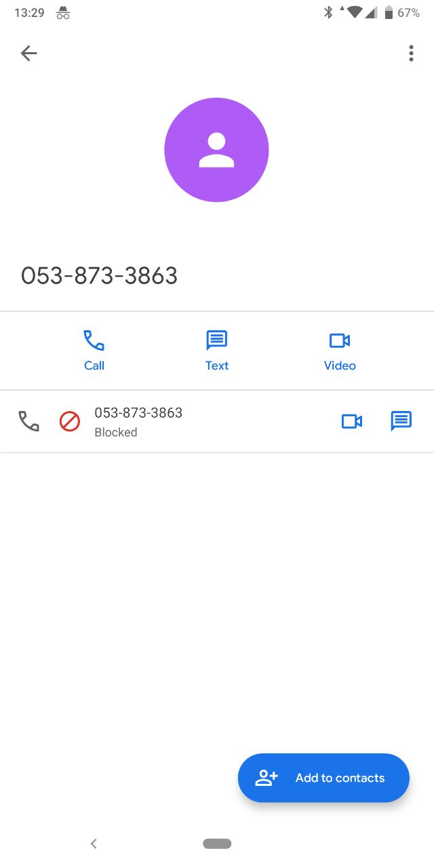The width and height of the screenshot is (434, 868).
Task: Tap the Blocked status text
Action: tap(116, 433)
